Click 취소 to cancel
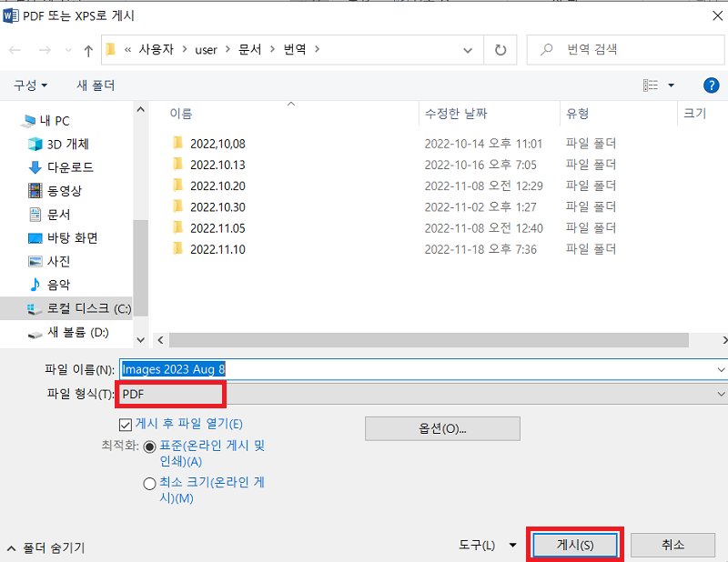The image size is (728, 562). click(x=672, y=545)
